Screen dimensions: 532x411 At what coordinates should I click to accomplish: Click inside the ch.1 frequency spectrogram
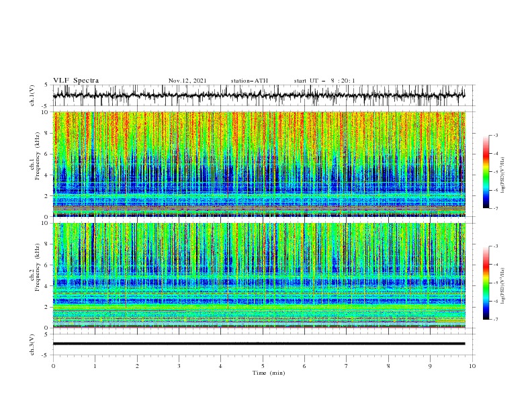(x=259, y=164)
